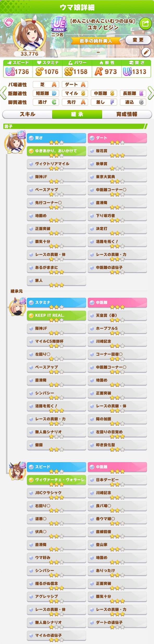The width and height of the screenshot is (154, 644).
Task: Select the 継承 tab
Action: (x=77, y=114)
